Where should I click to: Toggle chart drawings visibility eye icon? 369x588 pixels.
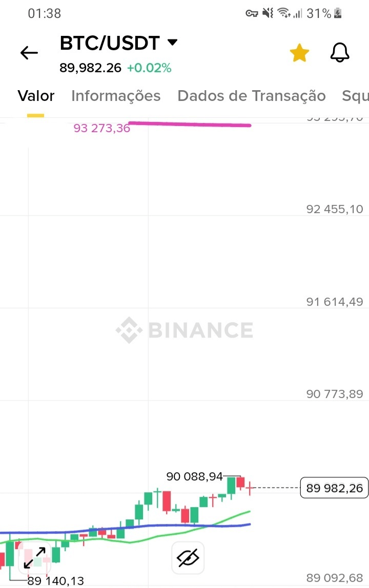coord(187,557)
